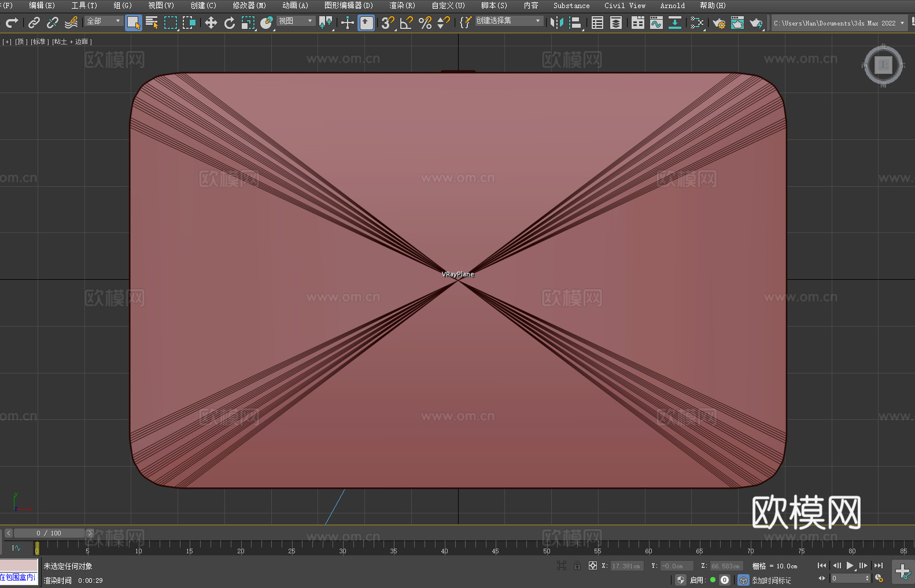Open the 编辑(E) menu
Image resolution: width=915 pixels, height=588 pixels.
tap(42, 5)
